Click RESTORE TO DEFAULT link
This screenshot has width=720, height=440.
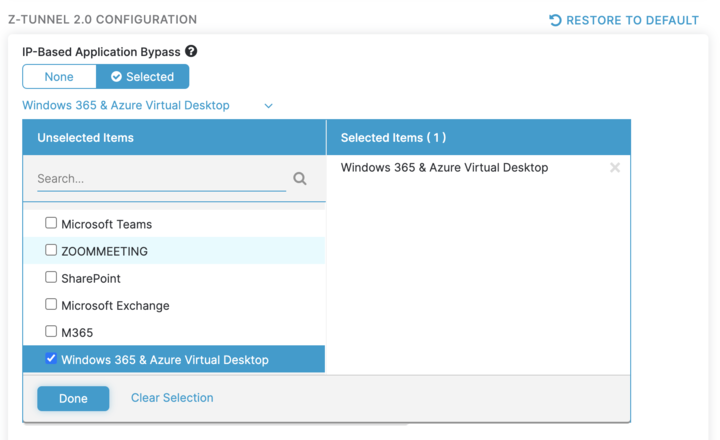point(632,20)
